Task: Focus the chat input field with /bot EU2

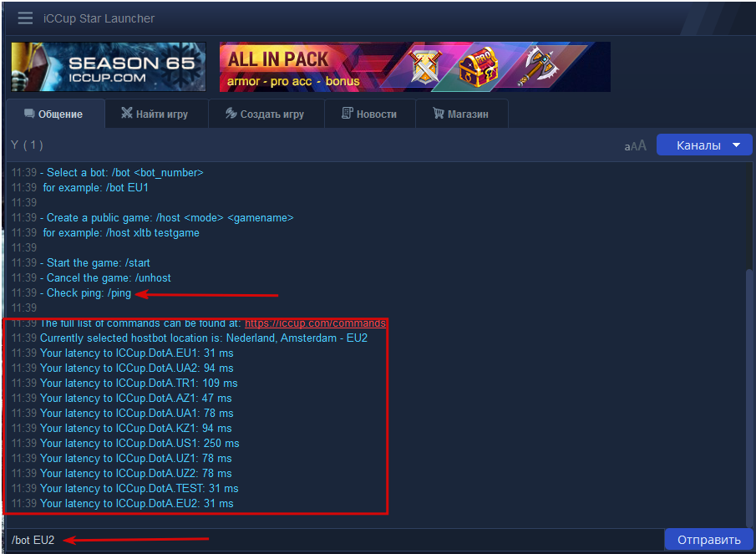Action: (336, 540)
